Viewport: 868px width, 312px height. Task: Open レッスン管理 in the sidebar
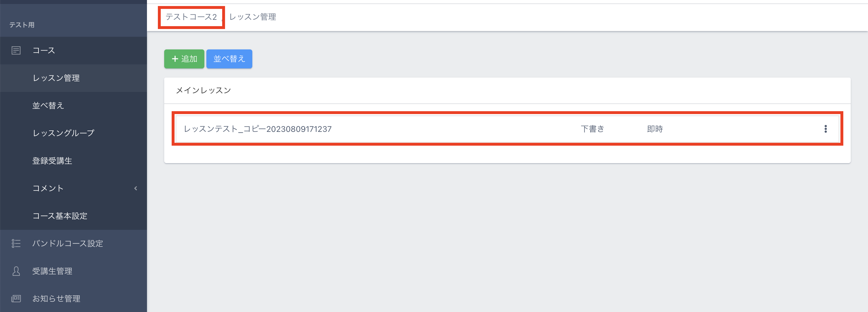[x=56, y=78]
